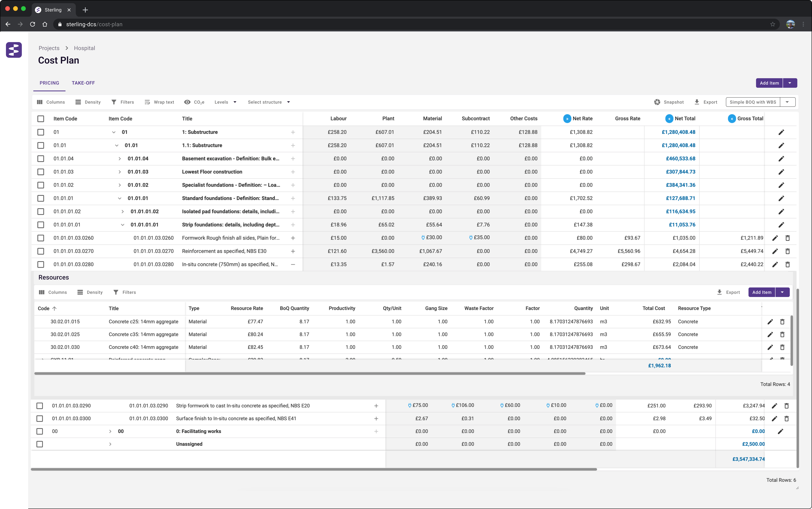Tick the checkbox for row 01.01.01.03.0290
This screenshot has height=509, width=812.
coord(40,406)
